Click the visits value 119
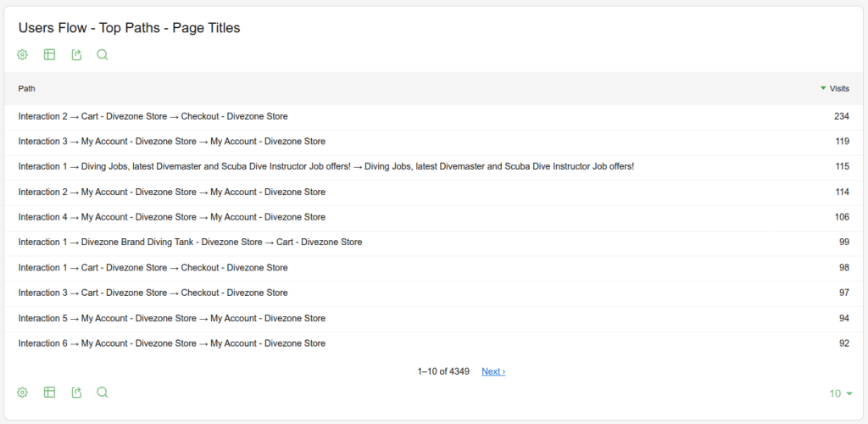Viewport: 868px width, 424px height. point(842,142)
